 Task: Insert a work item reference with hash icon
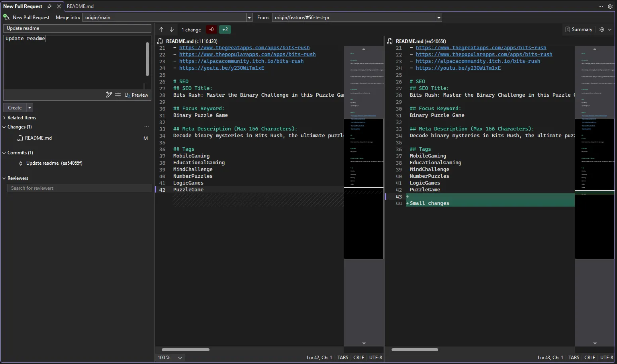(x=118, y=95)
